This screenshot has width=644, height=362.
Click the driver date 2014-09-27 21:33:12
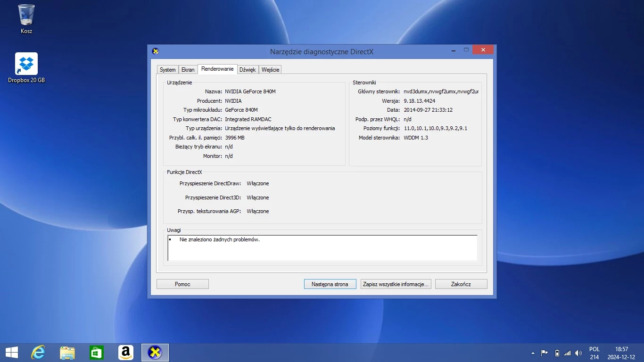click(428, 110)
